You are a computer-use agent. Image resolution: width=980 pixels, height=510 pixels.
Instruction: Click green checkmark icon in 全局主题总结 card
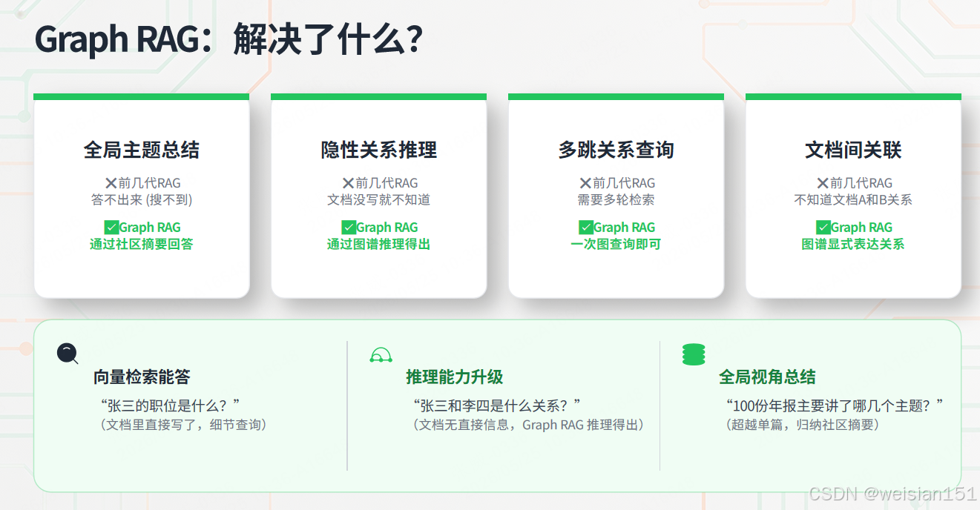click(111, 228)
